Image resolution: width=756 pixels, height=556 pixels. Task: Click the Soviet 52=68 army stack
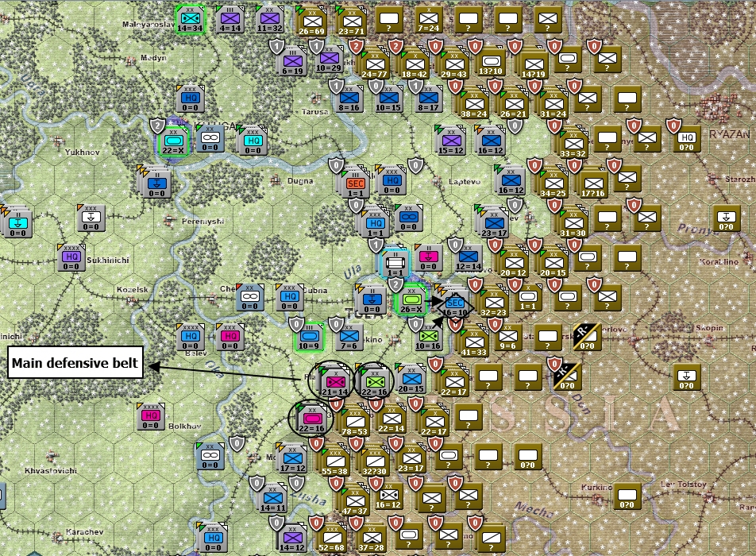(x=332, y=538)
